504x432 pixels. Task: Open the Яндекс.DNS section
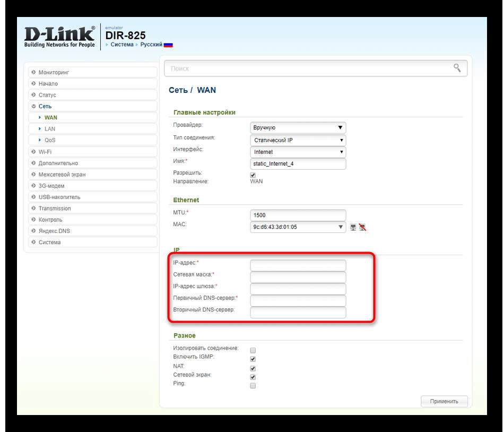tap(92, 231)
